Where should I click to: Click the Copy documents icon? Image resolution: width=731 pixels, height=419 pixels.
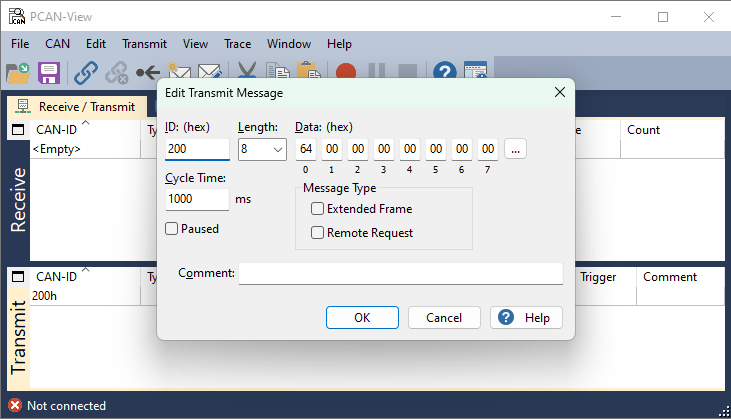click(x=278, y=70)
